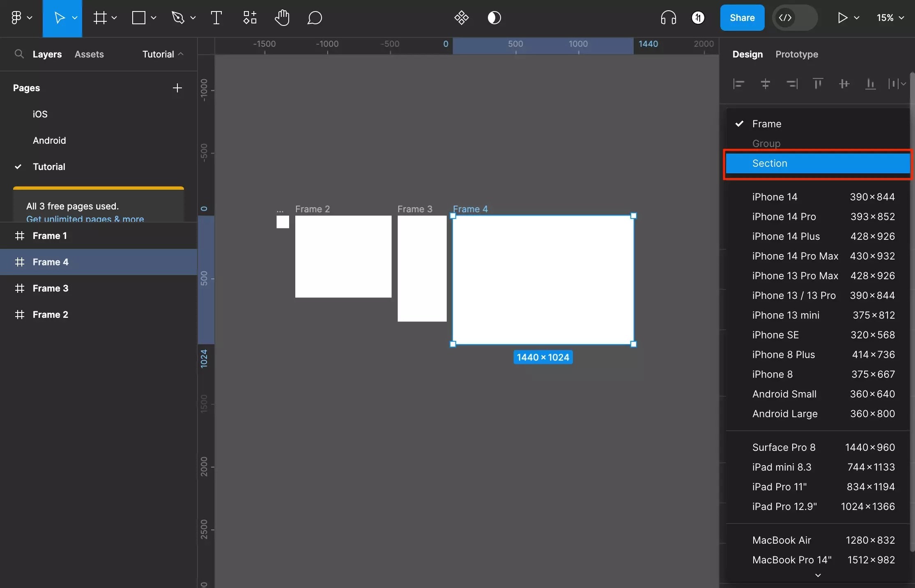Open the 15% zoom dropdown
This screenshot has height=588, width=915.
(890, 18)
